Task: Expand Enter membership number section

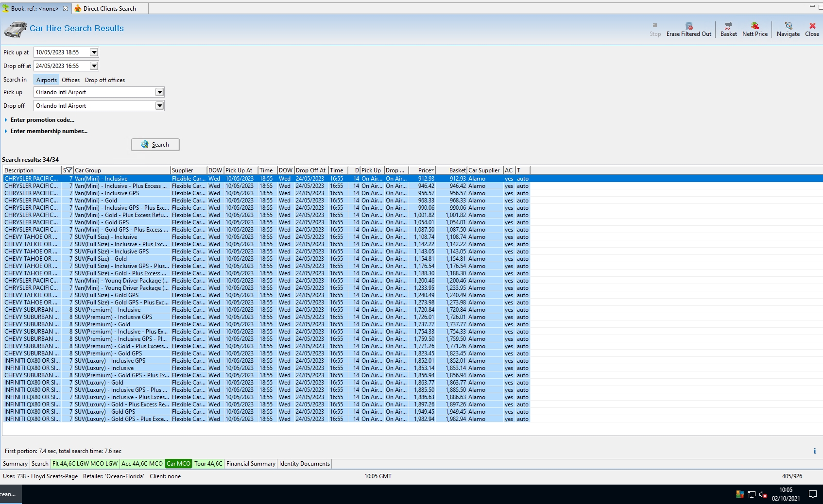Action: [46, 131]
